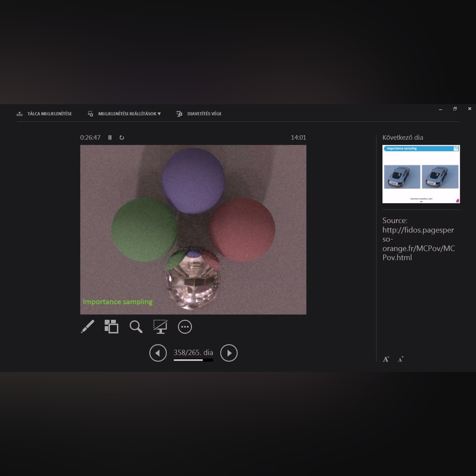Click the current slide with colored spheres

tap(193, 230)
